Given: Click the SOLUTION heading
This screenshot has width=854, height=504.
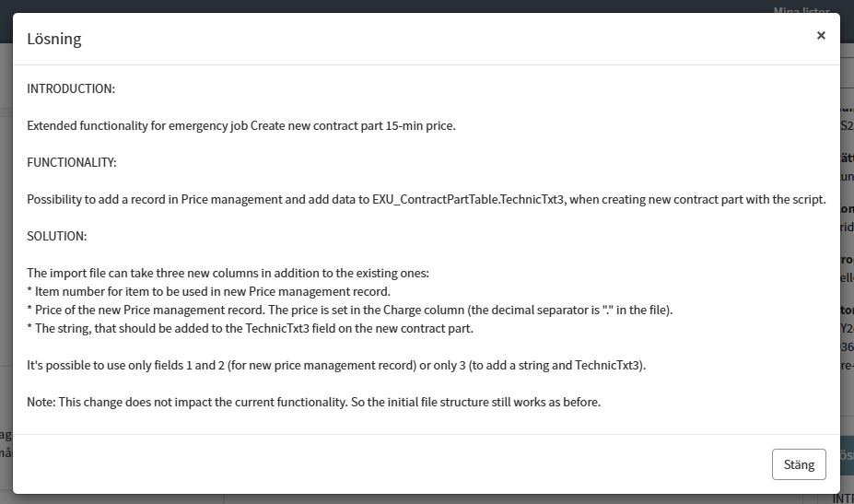Looking at the screenshot, I should [56, 236].
